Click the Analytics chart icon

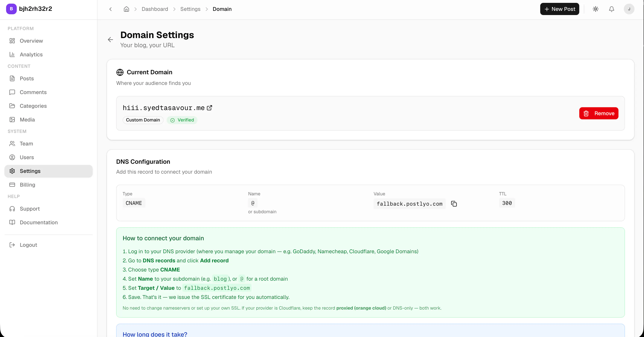tap(12, 54)
